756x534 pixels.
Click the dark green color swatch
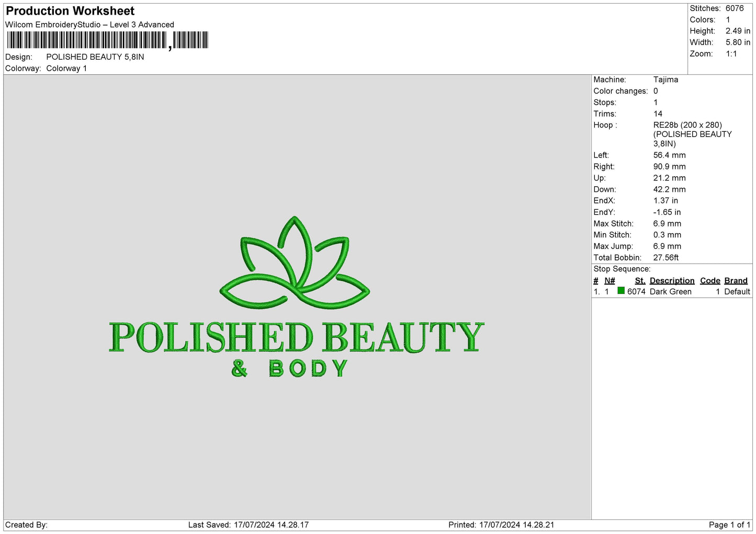click(621, 291)
